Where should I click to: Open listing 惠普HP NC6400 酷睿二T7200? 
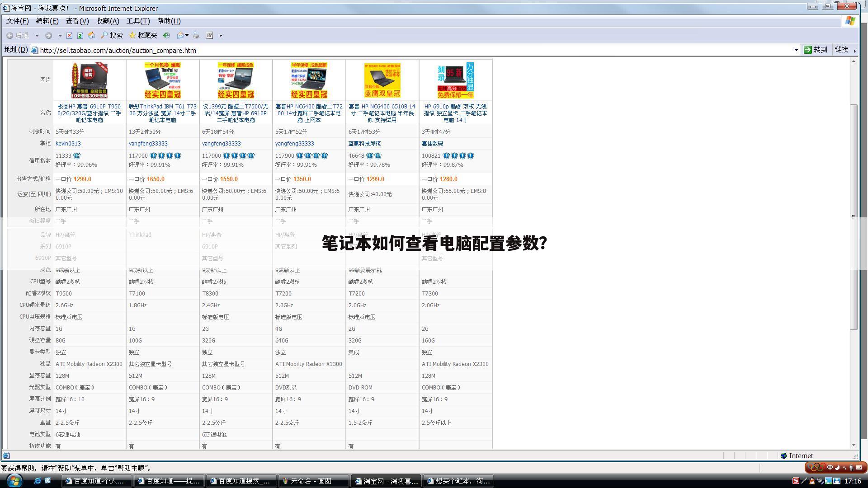point(309,113)
